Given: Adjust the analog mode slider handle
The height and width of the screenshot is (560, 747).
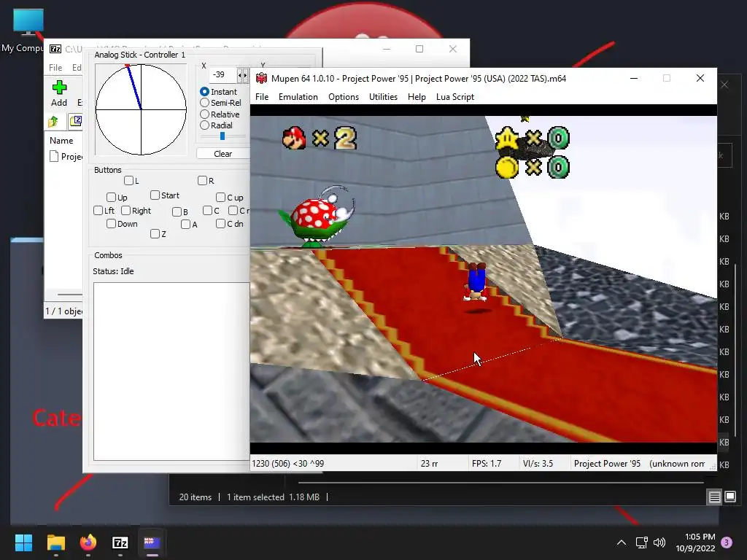Looking at the screenshot, I should pos(222,136).
